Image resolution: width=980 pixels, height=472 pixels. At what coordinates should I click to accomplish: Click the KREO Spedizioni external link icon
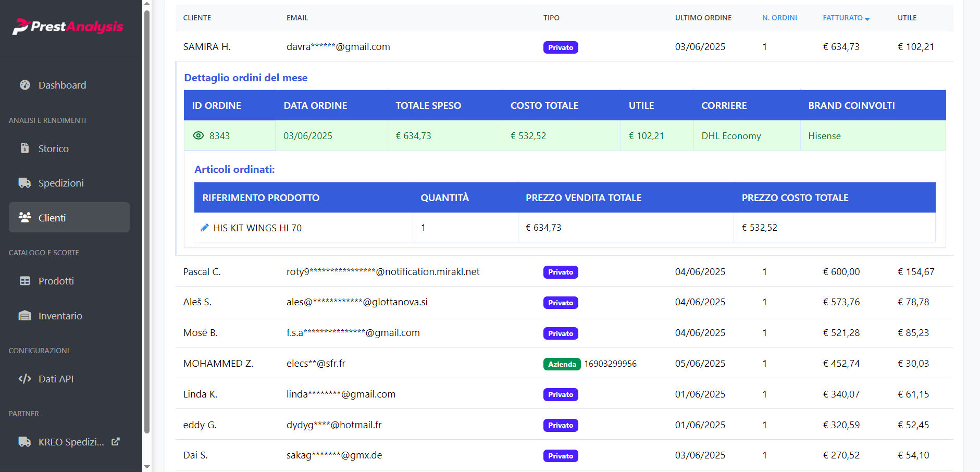click(x=116, y=441)
